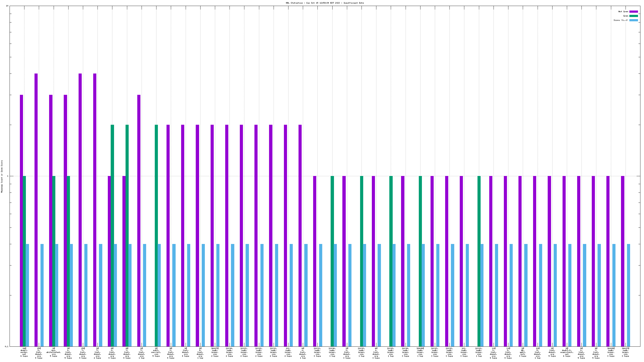Click the 'Message Count or Spam Score' axis label
The height and width of the screenshot is (362, 644).
click(x=2, y=176)
